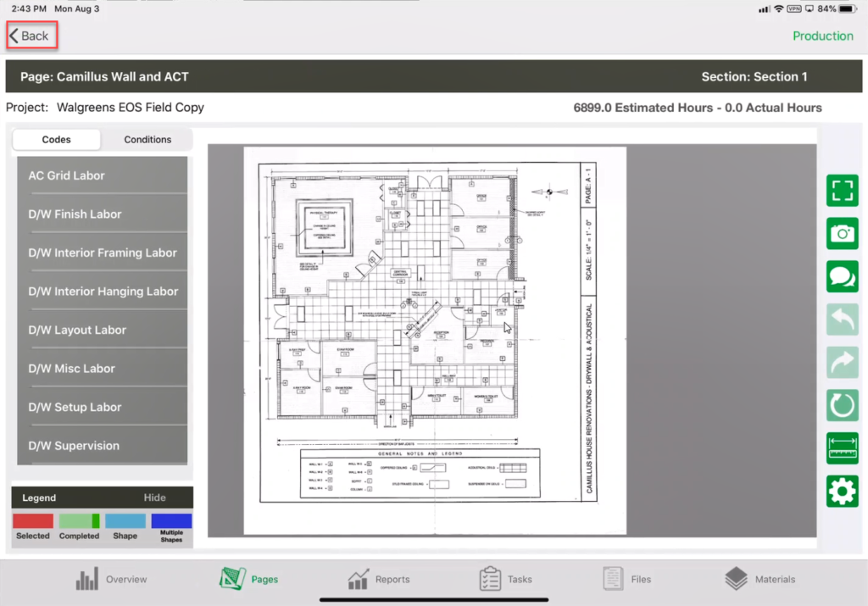
Task: Tap the fullscreen expand icon
Action: tap(842, 191)
